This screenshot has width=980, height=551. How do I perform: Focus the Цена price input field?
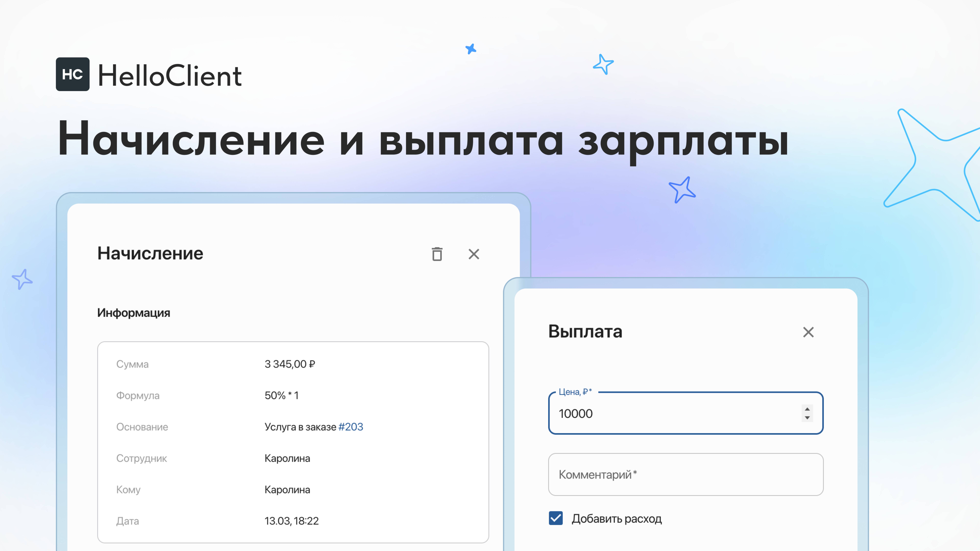click(670, 413)
